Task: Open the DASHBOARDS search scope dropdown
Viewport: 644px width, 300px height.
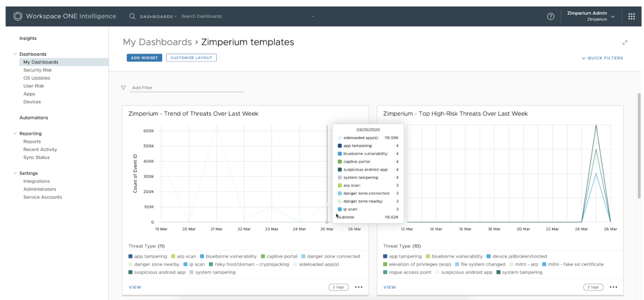Action: pyautogui.click(x=158, y=16)
